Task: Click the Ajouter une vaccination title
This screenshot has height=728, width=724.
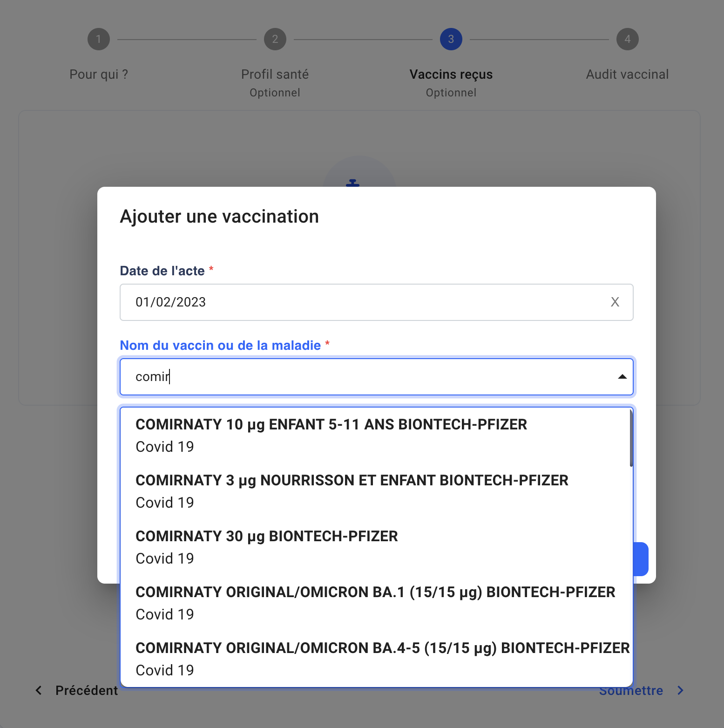Action: 219,217
